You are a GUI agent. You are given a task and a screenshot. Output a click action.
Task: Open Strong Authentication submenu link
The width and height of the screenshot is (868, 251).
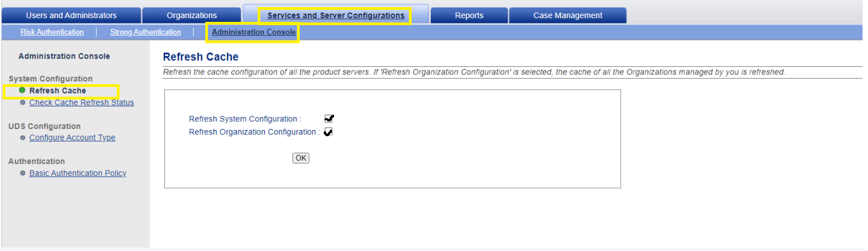click(x=145, y=32)
